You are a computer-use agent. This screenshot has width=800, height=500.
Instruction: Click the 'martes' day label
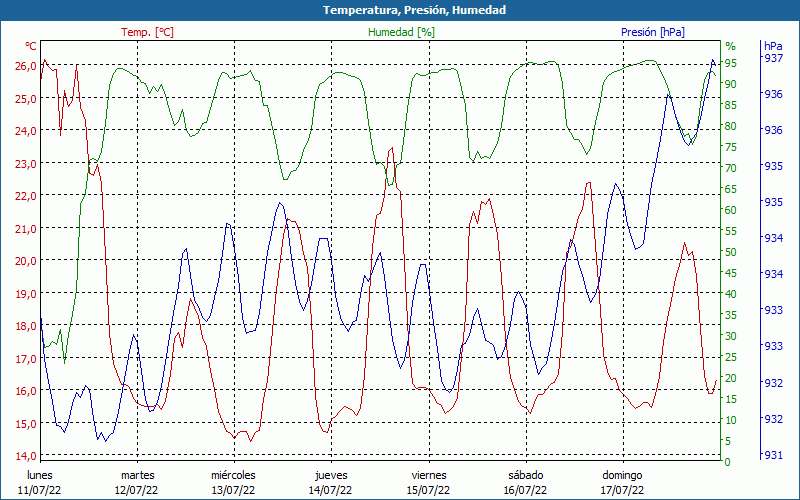[x=138, y=475]
